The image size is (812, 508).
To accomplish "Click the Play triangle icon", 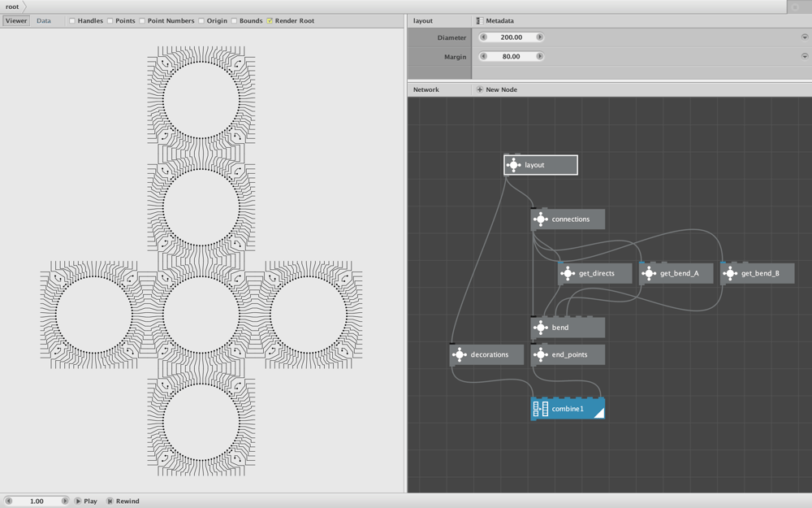I will (x=78, y=501).
